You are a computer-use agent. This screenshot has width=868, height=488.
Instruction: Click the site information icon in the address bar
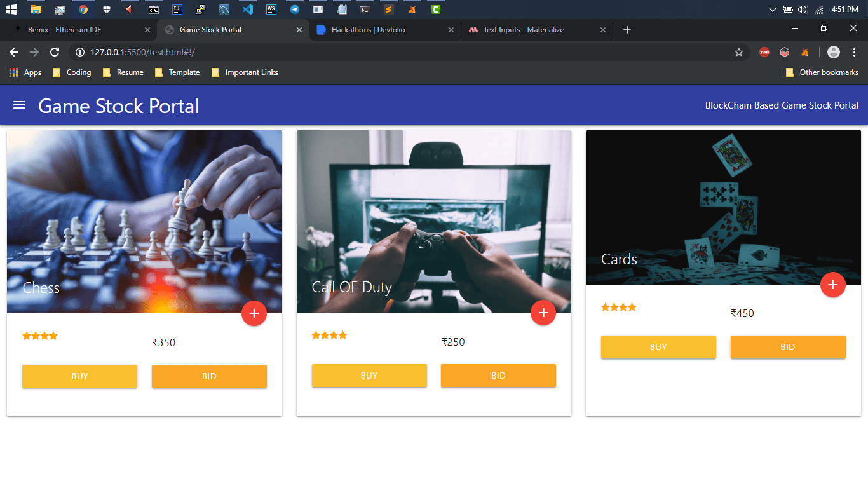[79, 52]
